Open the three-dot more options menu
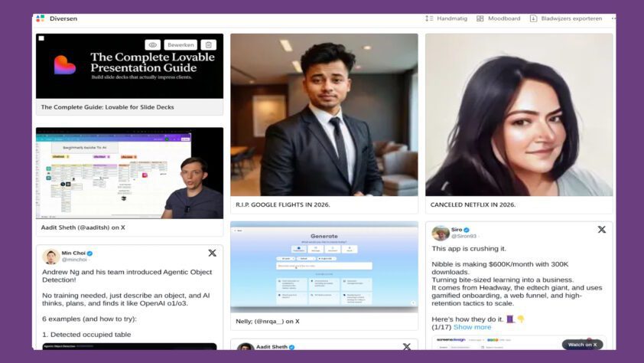Screen dimensions: 644x363 tap(613, 18)
